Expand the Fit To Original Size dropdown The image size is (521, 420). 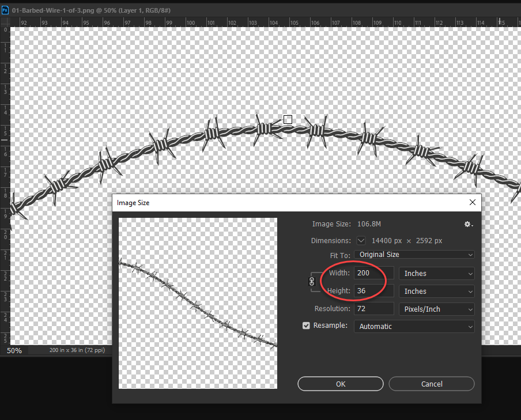pyautogui.click(x=414, y=254)
